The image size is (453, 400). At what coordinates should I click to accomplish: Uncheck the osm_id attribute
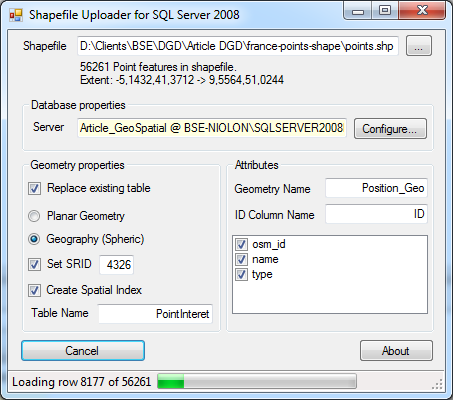[241, 244]
